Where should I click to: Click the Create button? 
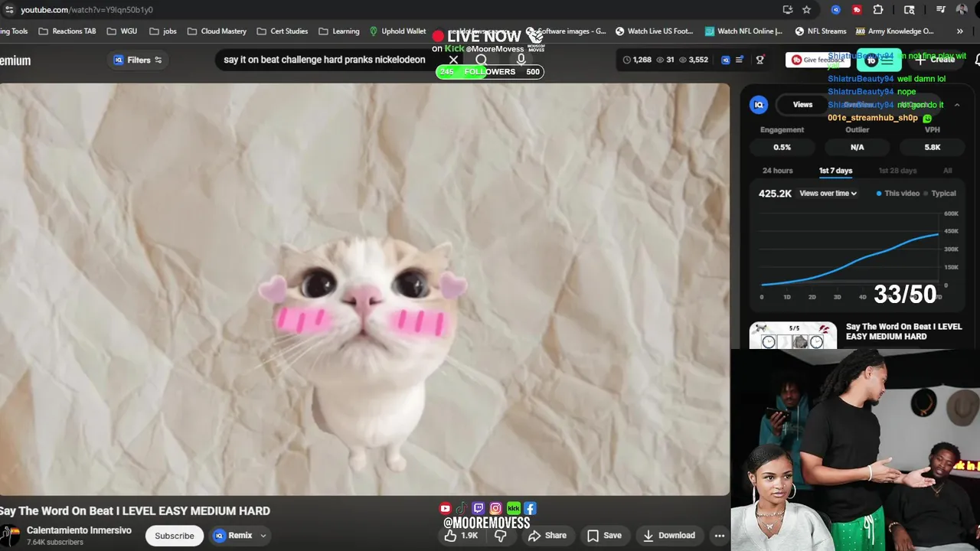pos(936,60)
